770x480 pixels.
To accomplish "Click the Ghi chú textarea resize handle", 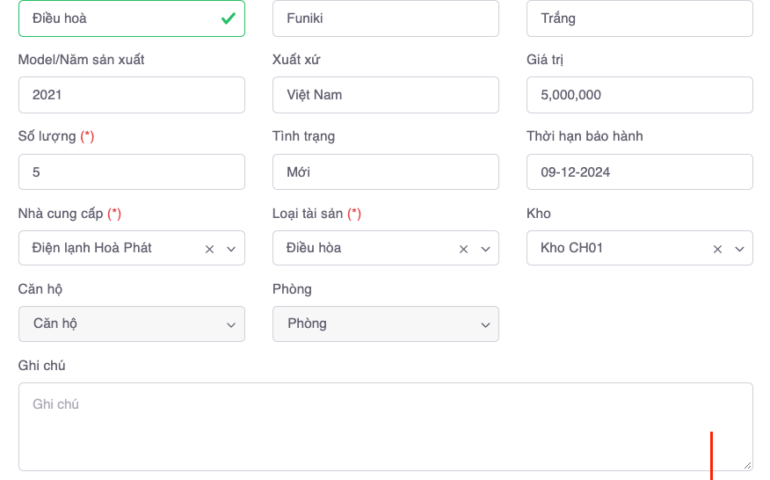I will pos(747,465).
